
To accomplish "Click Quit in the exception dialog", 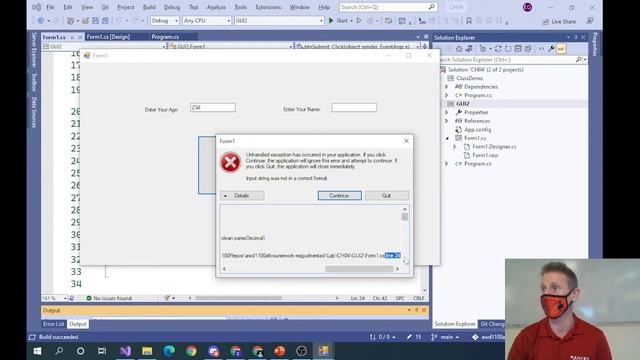I will 387,196.
